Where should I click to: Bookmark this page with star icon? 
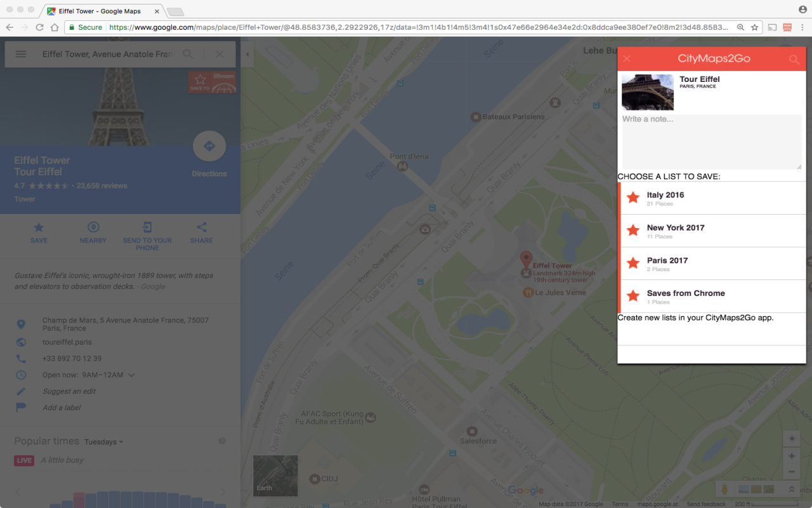pos(755,27)
